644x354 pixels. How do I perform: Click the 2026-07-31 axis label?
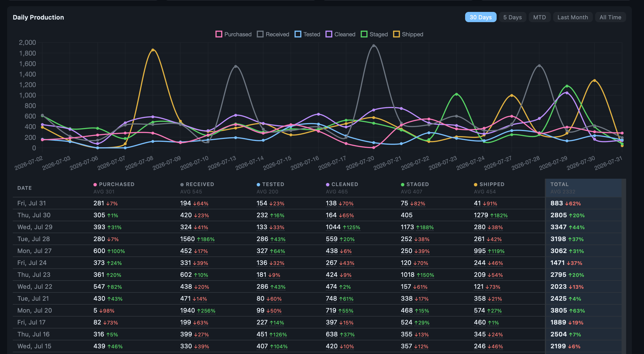608,163
